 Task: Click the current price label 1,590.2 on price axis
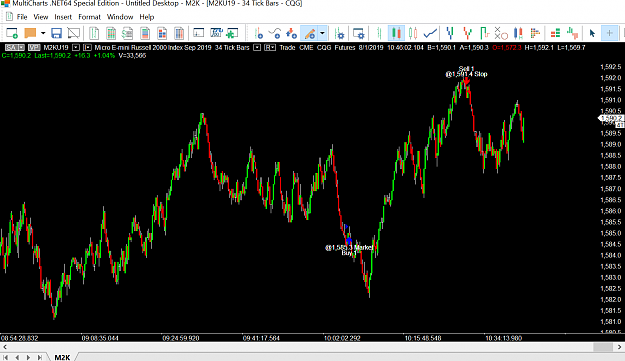coord(611,118)
